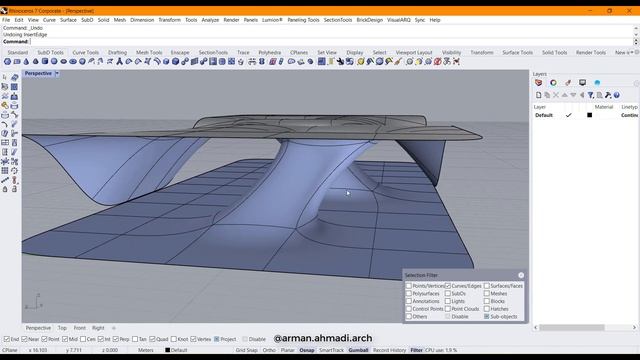
Task: Switch to the Top viewport tab
Action: pyautogui.click(x=62, y=328)
